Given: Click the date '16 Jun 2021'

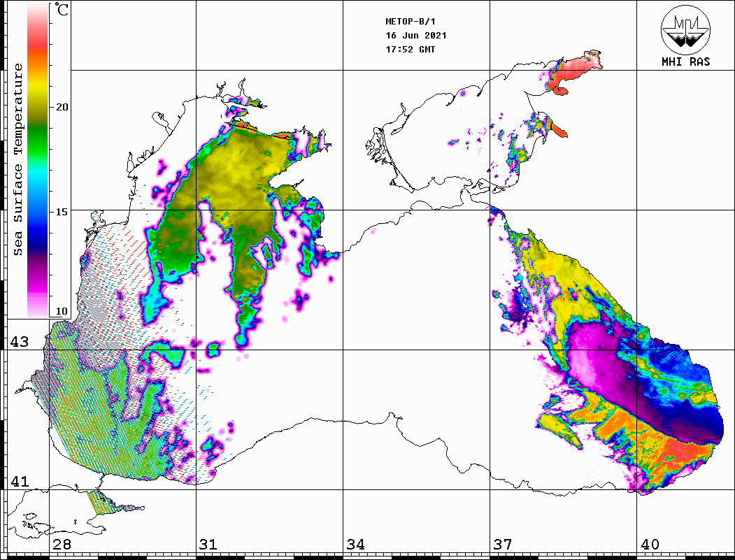Looking at the screenshot, I should (x=416, y=36).
